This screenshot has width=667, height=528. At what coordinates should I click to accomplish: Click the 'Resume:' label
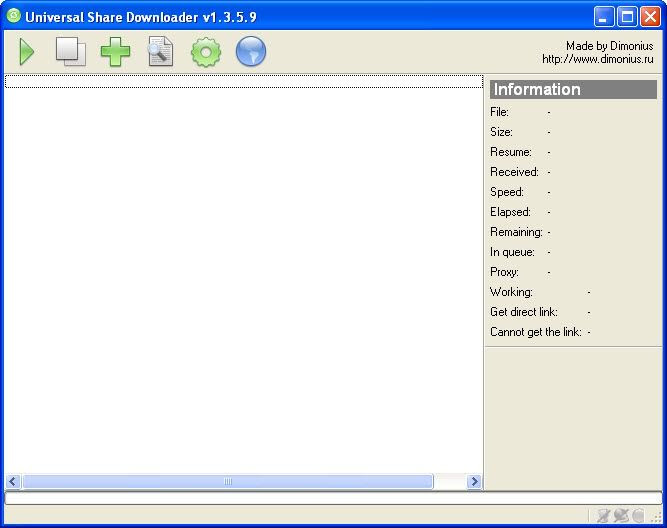coord(511,152)
